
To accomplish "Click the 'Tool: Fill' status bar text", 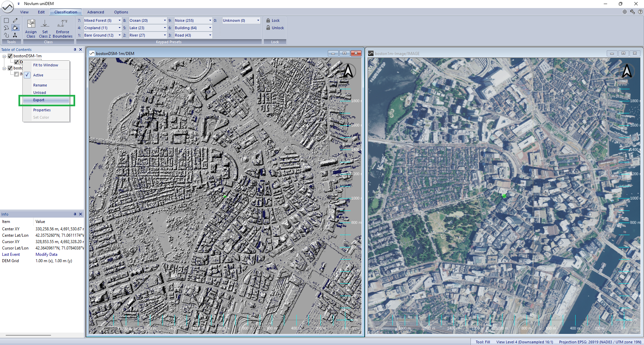I will [x=483, y=342].
